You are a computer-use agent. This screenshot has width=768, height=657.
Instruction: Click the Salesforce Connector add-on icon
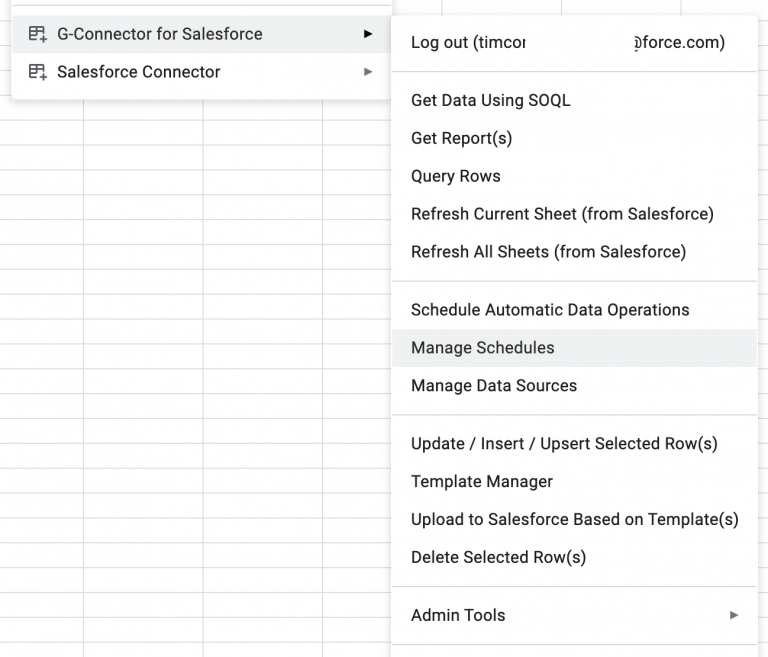click(x=38, y=72)
